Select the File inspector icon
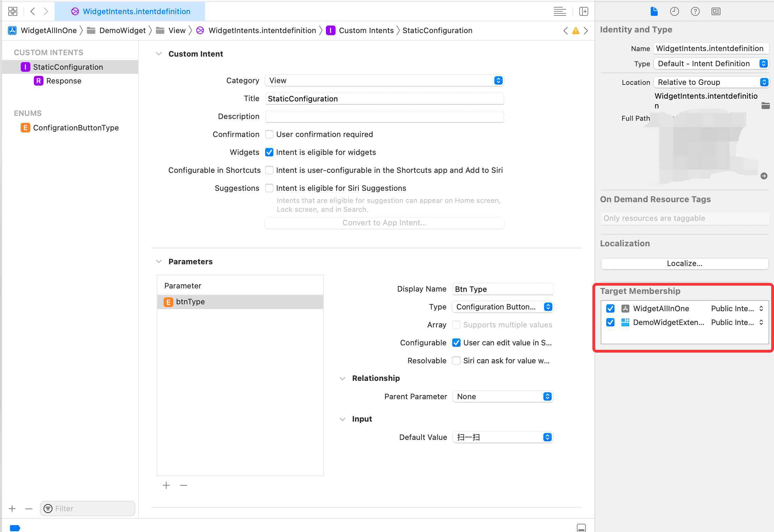Screen dimensions: 774x532 point(654,11)
